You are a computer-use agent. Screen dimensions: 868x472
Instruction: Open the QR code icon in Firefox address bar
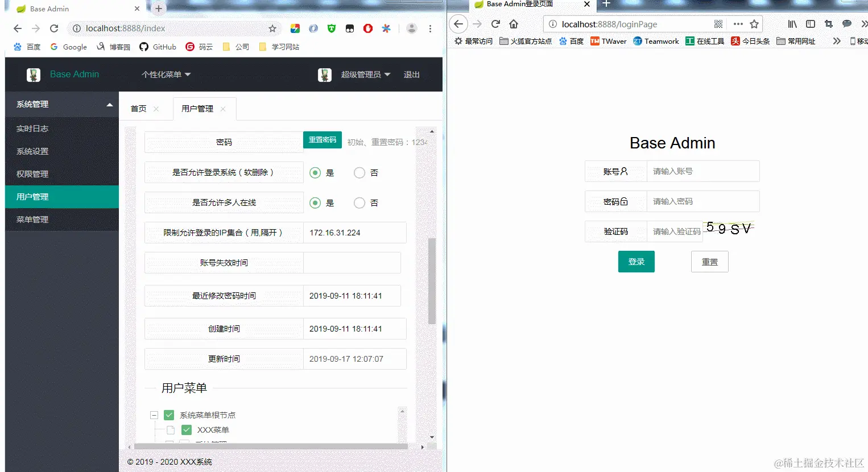pyautogui.click(x=718, y=24)
